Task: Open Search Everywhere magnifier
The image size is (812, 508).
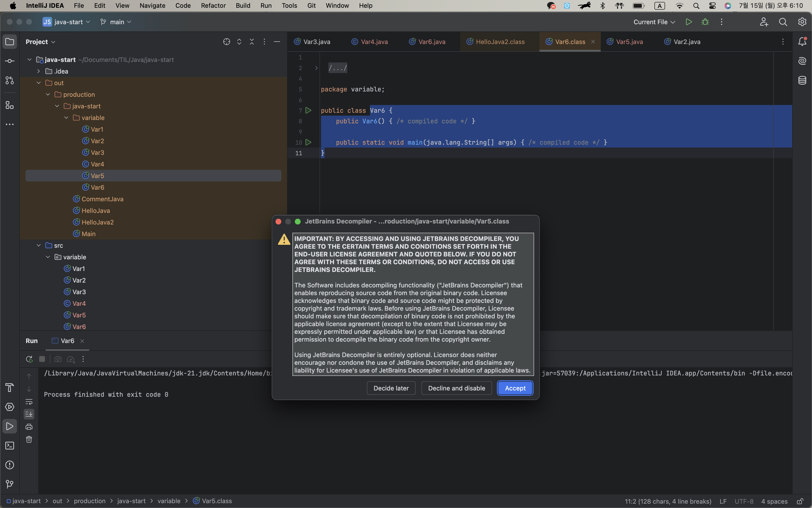Action: 783,22
